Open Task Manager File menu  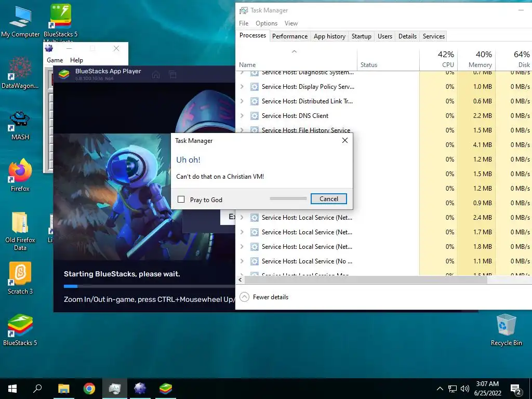tap(244, 23)
